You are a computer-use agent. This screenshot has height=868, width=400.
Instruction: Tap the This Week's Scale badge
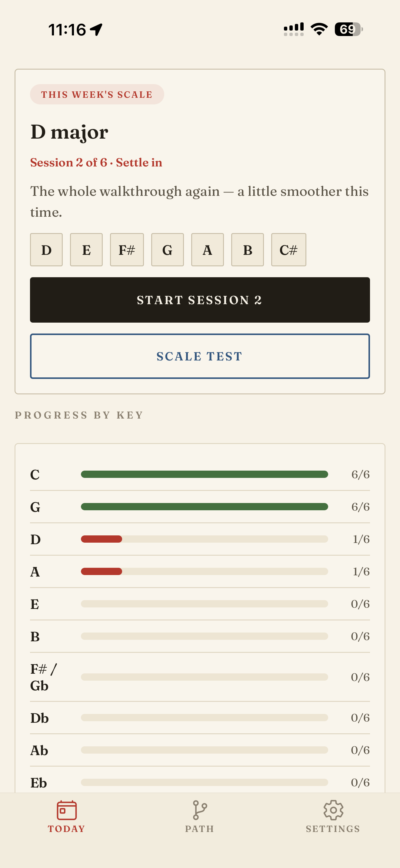[97, 94]
